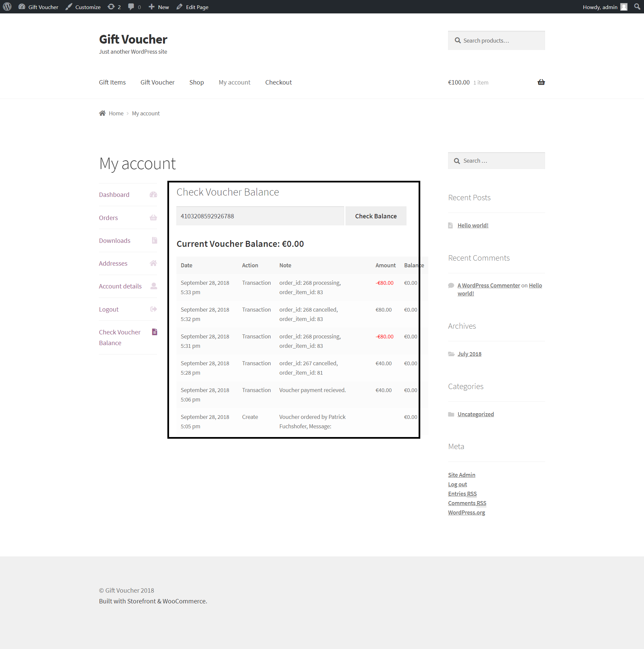Select the Gift Items menu item
This screenshot has width=644, height=649.
(x=112, y=82)
